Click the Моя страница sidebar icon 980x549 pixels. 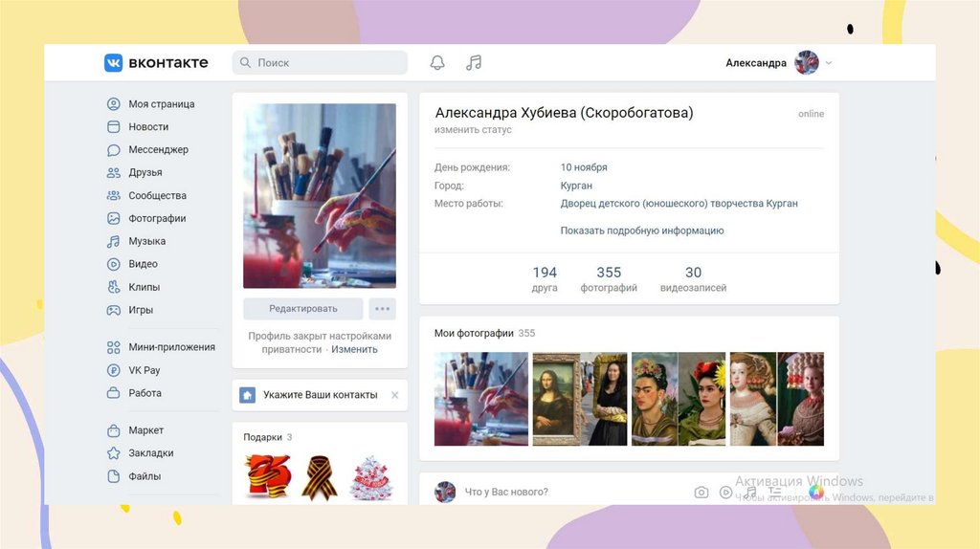[x=113, y=103]
